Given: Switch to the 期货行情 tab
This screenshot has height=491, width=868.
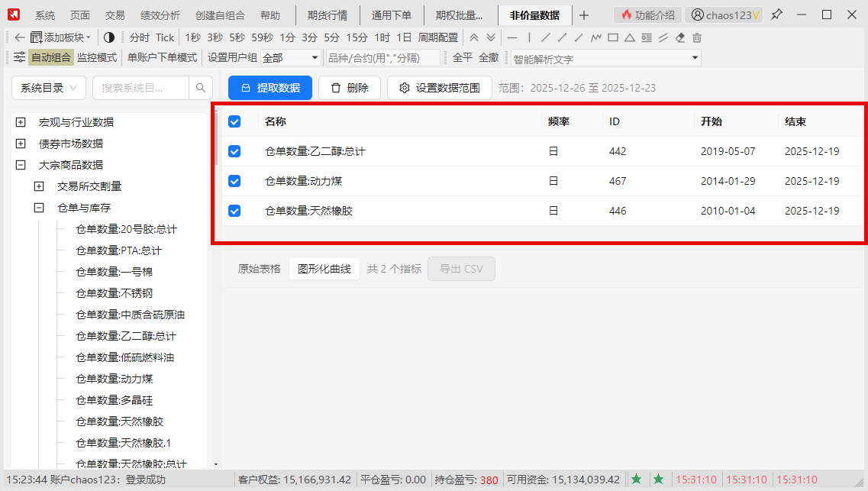Looking at the screenshot, I should coord(327,15).
